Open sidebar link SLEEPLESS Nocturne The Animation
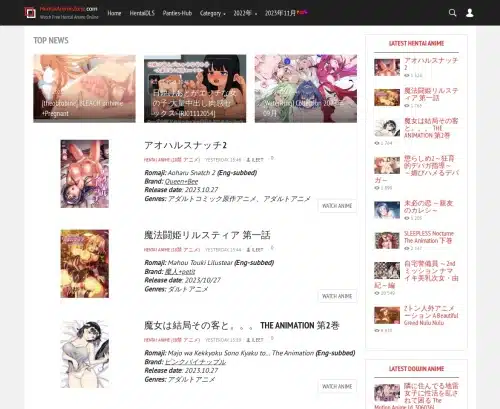This screenshot has height=409, width=500. point(429,237)
